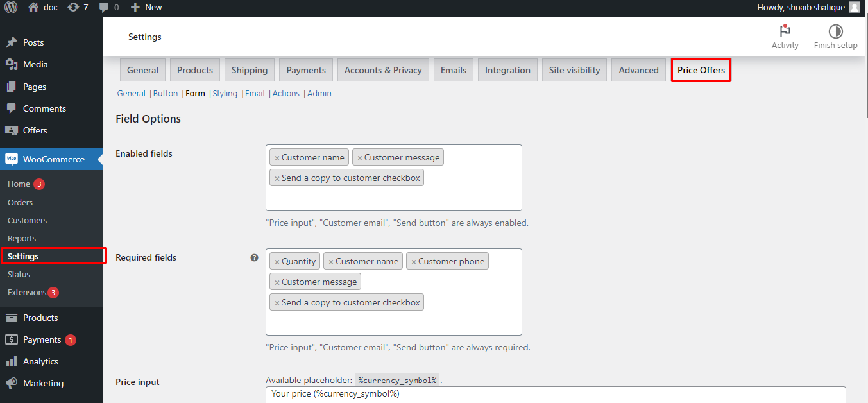Click the %currency_symbol% placeholder code
The width and height of the screenshot is (868, 403).
[397, 381]
